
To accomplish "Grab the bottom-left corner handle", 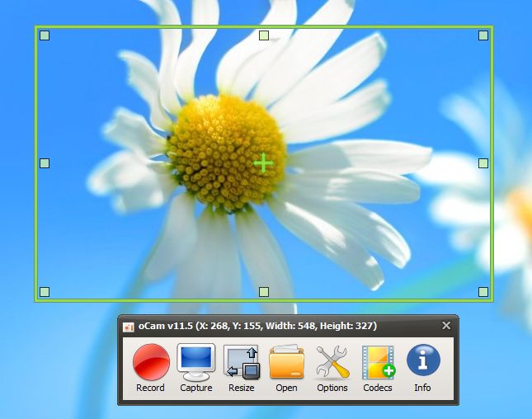I will pyautogui.click(x=45, y=291).
